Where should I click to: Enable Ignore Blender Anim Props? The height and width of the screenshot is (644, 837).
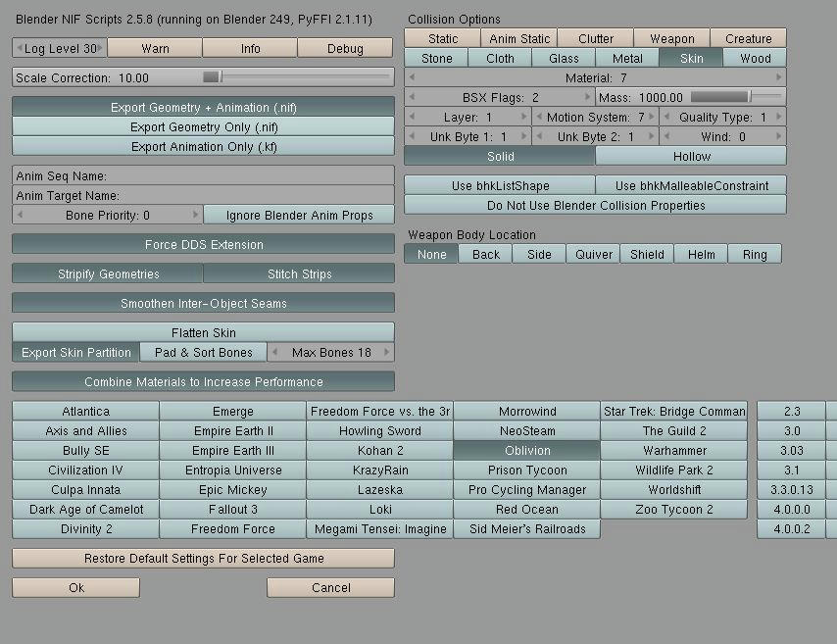pos(299,215)
